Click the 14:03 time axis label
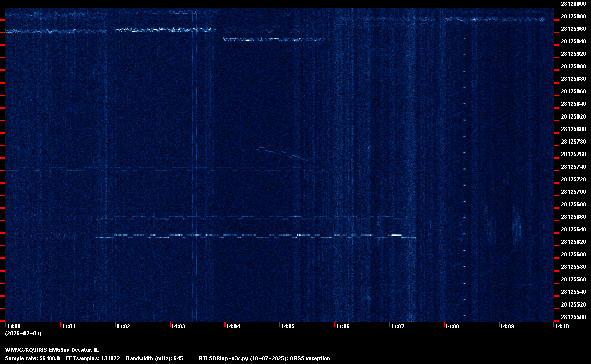 coord(178,327)
